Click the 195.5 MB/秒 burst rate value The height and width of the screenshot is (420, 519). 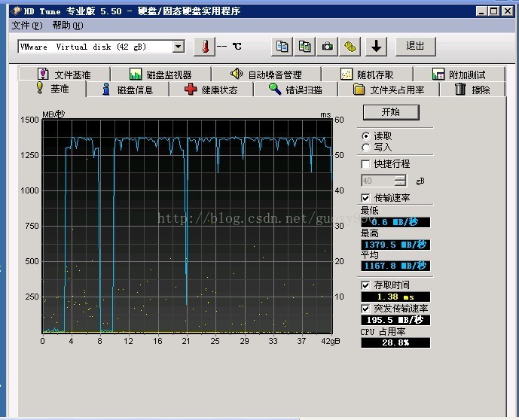(x=395, y=320)
